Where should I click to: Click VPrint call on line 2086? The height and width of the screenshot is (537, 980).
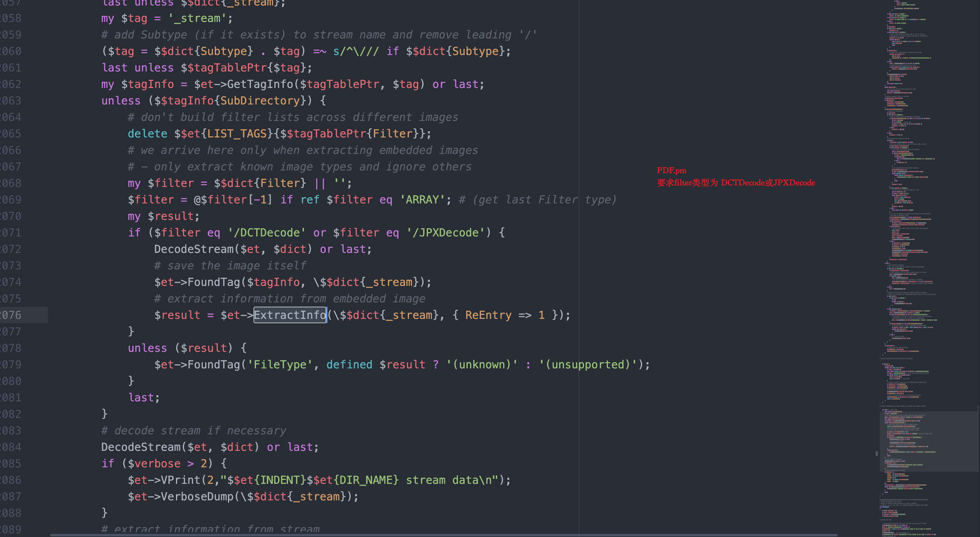click(180, 480)
